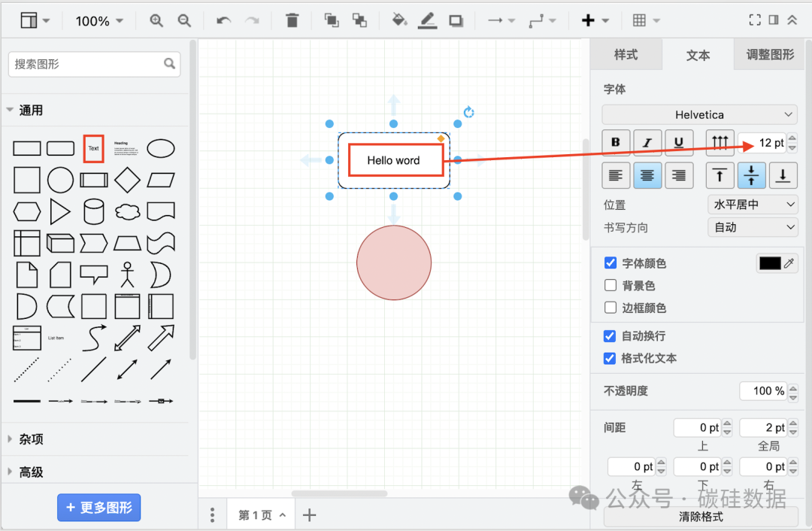Open the 水平居中 position dropdown
The image size is (812, 531).
point(753,205)
